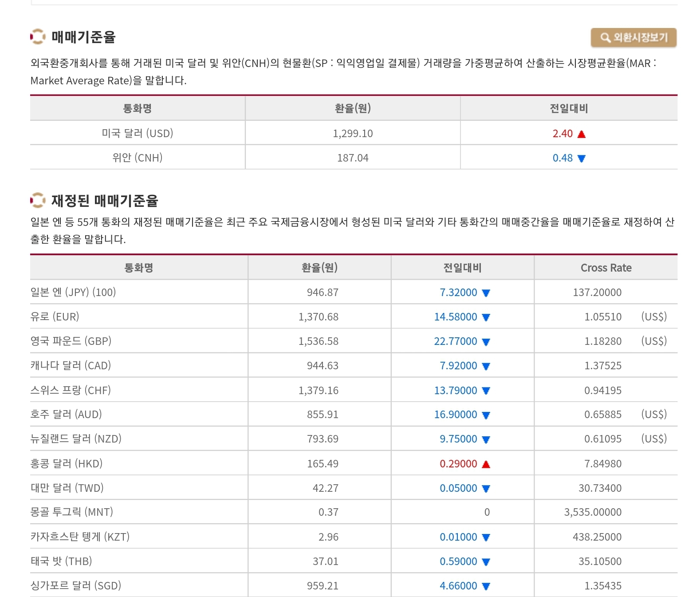
Task: Click the magnifier icon in 외환시장보기
Action: [605, 38]
